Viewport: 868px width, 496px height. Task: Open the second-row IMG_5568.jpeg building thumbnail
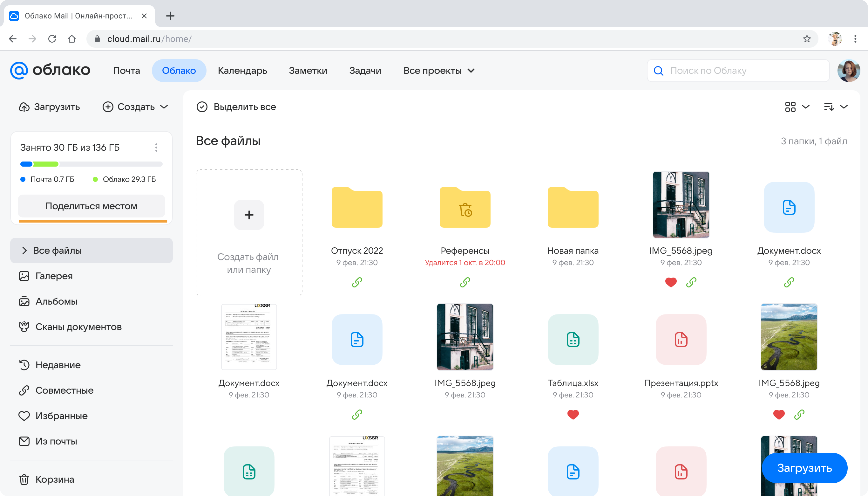pos(465,337)
